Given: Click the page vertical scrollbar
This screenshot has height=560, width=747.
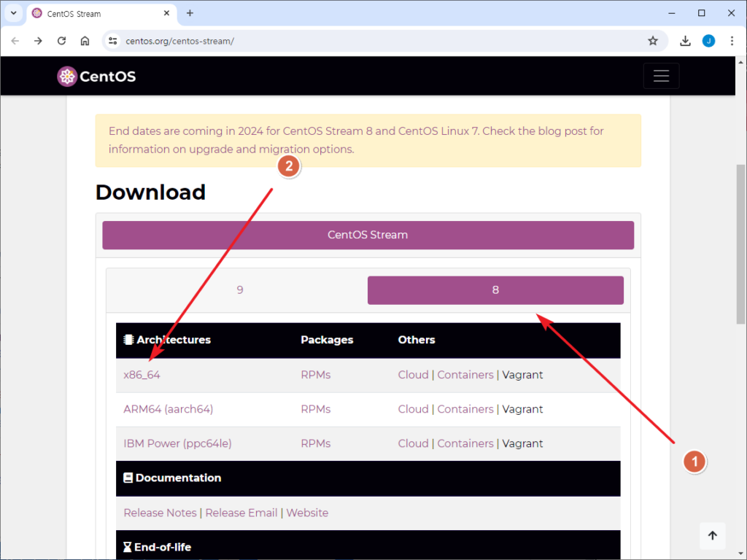Looking at the screenshot, I should [740, 244].
